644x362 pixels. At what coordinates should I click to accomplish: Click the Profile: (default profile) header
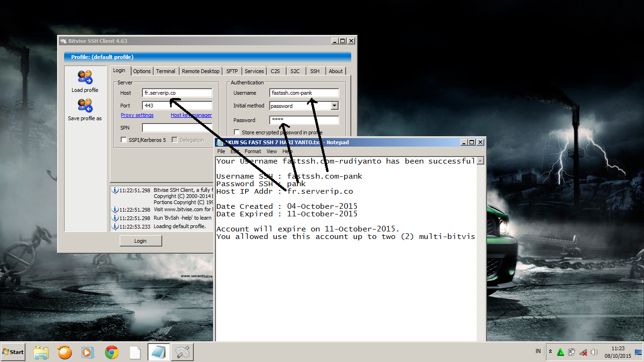point(207,57)
